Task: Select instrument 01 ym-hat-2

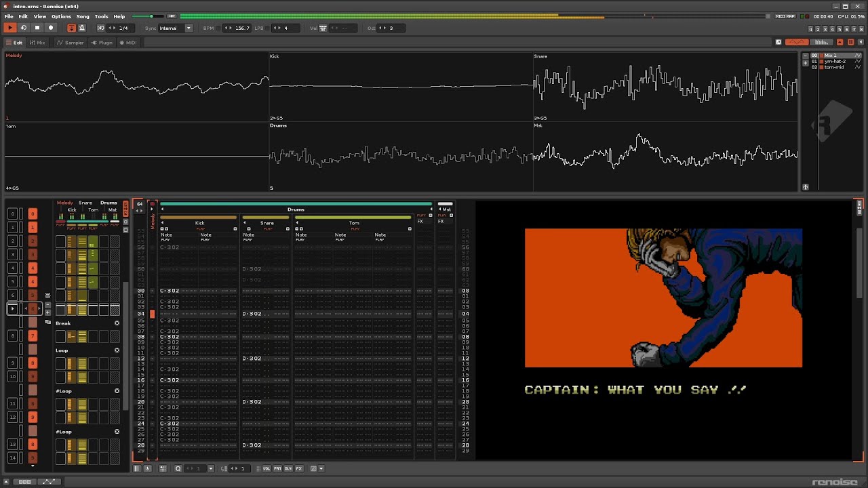Action: pyautogui.click(x=836, y=62)
